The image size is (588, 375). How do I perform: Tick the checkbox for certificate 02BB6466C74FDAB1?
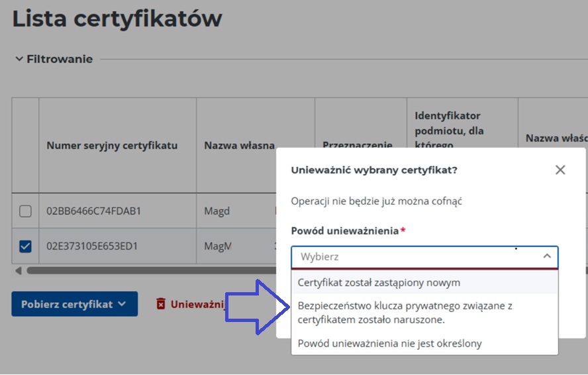coord(25,211)
